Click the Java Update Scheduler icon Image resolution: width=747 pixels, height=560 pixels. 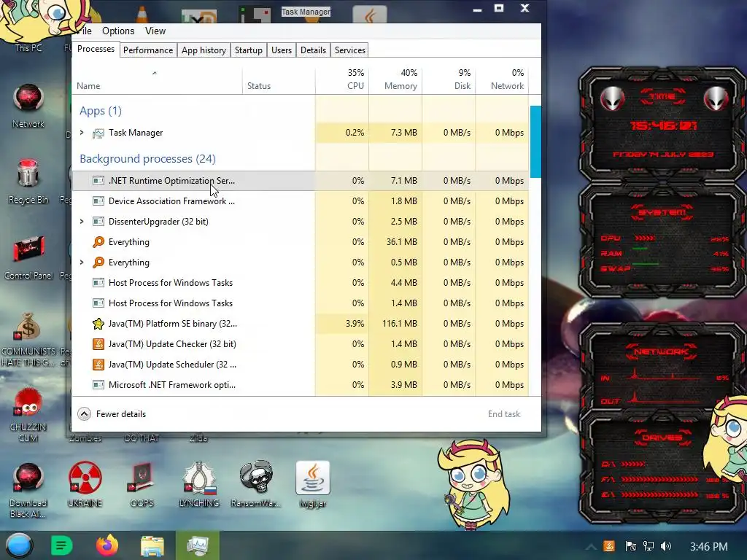pyautogui.click(x=98, y=365)
